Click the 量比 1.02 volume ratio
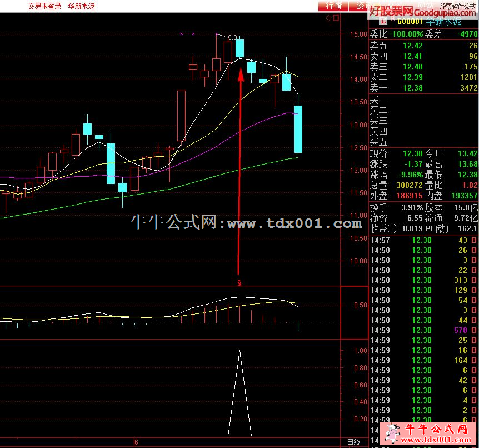This screenshot has height=448, width=479. [471, 185]
